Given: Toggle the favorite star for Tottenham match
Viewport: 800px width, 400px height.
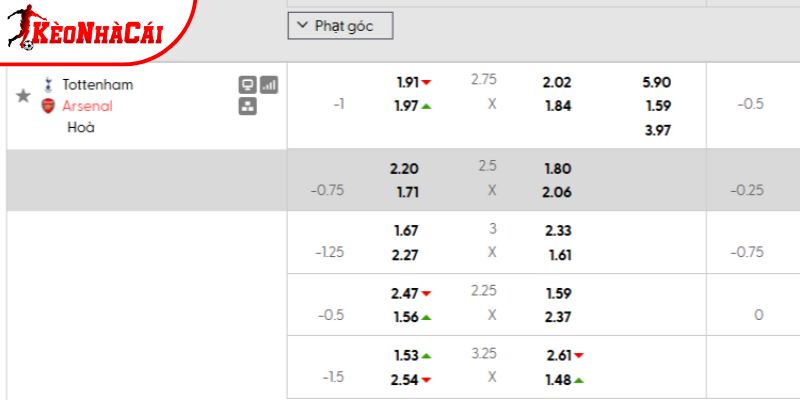Looking at the screenshot, I should click(x=23, y=95).
